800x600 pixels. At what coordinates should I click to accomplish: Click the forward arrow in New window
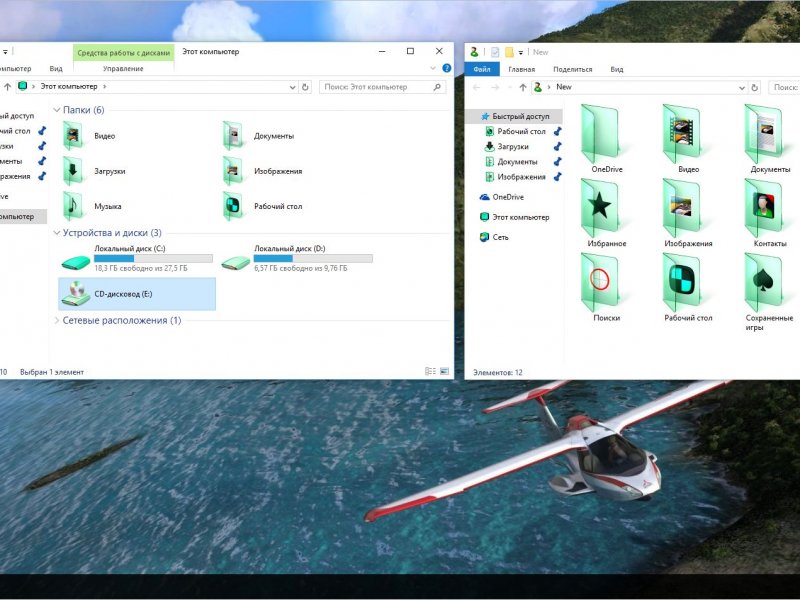(x=495, y=87)
